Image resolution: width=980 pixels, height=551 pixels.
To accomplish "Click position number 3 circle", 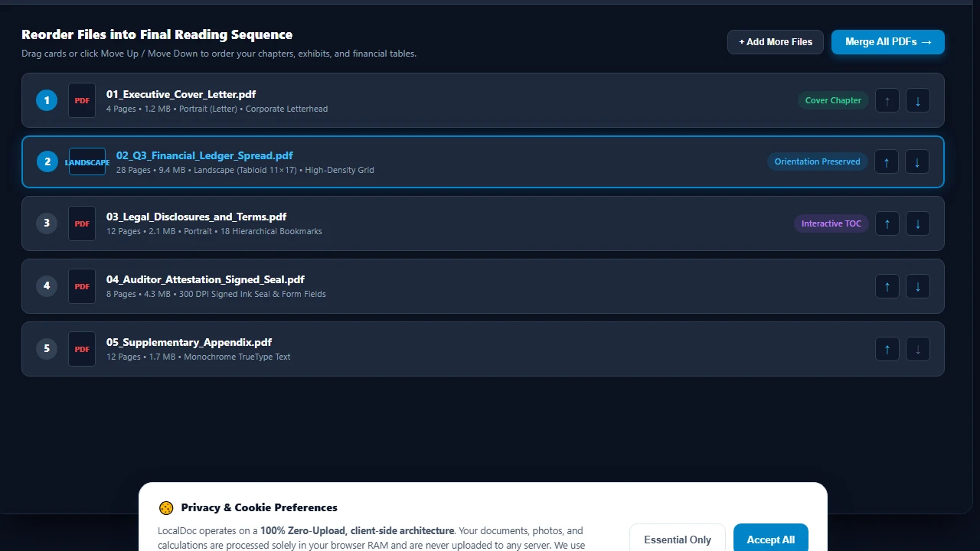I will (47, 223).
